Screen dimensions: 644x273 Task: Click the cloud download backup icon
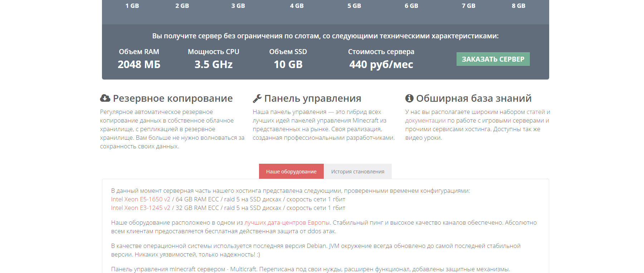click(x=105, y=98)
